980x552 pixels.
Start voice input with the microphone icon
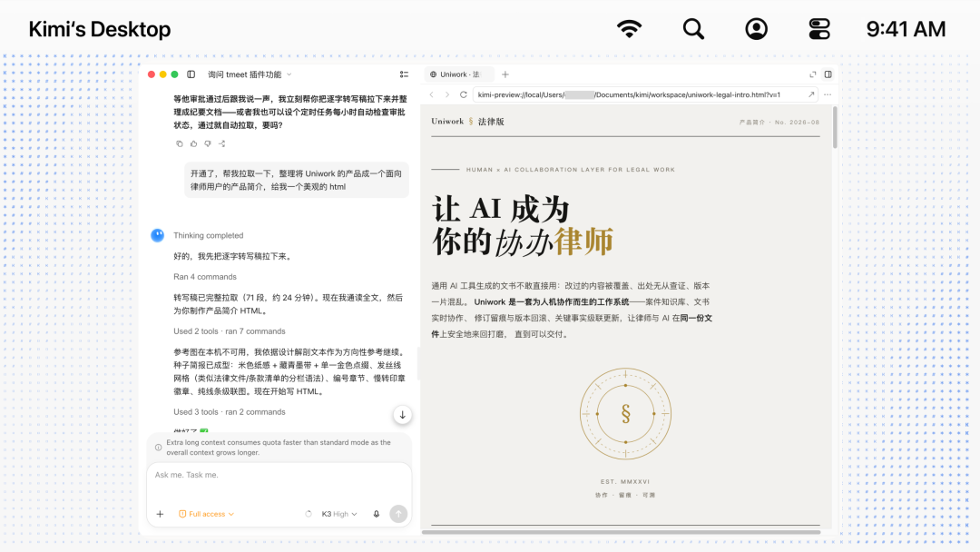377,514
